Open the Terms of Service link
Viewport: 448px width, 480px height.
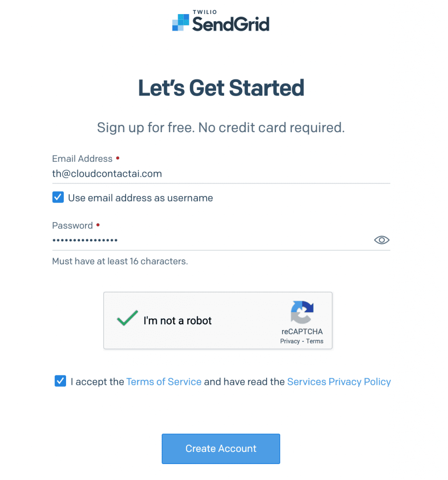tap(164, 382)
